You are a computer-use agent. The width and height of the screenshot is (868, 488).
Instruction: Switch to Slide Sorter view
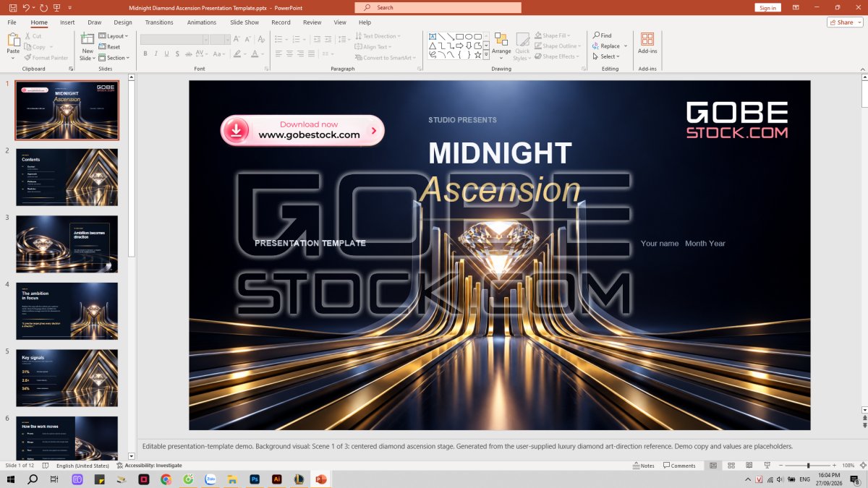point(731,466)
